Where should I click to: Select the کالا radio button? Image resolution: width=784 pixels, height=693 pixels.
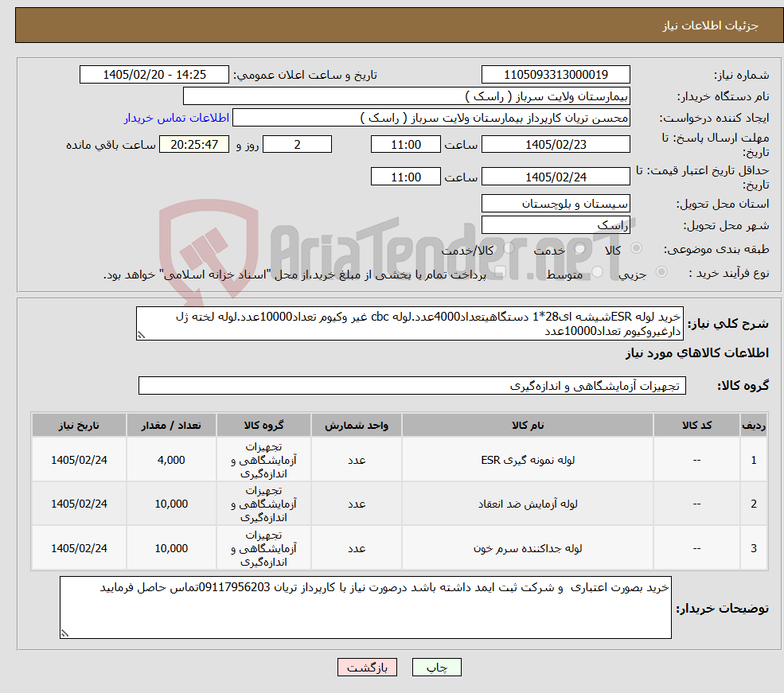[637, 248]
